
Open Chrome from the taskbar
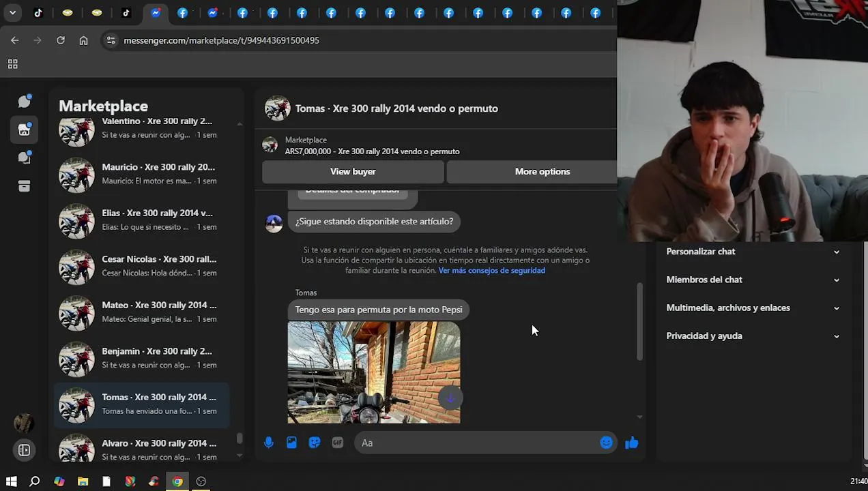coord(177,481)
